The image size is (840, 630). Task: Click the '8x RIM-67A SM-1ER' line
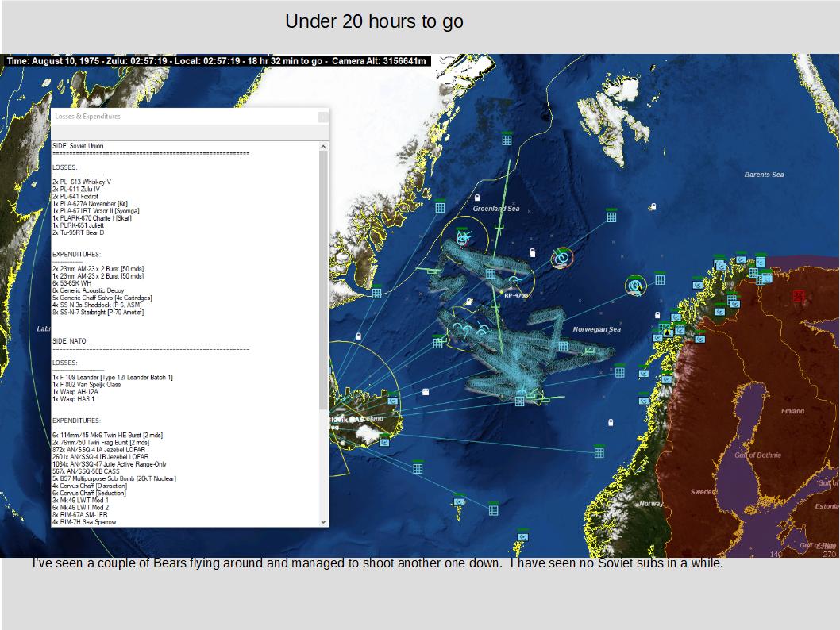[x=80, y=514]
